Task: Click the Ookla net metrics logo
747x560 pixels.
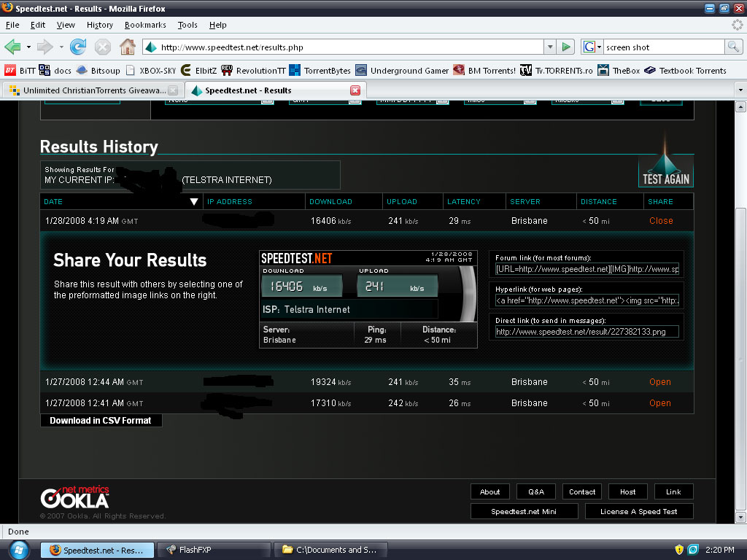Action: [75, 497]
